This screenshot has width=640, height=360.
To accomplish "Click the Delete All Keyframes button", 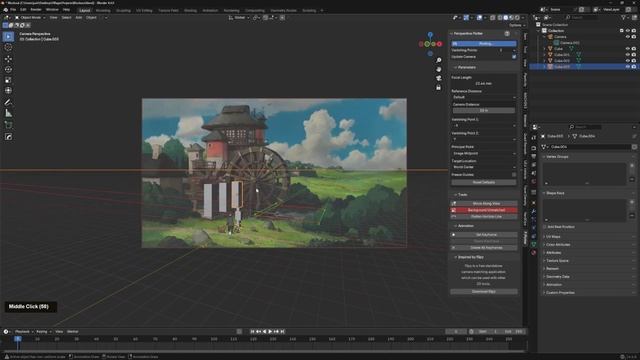I will tap(484, 248).
